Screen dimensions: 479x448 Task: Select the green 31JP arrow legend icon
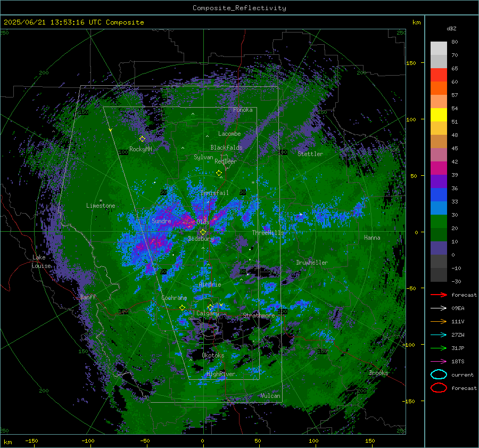[439, 348]
